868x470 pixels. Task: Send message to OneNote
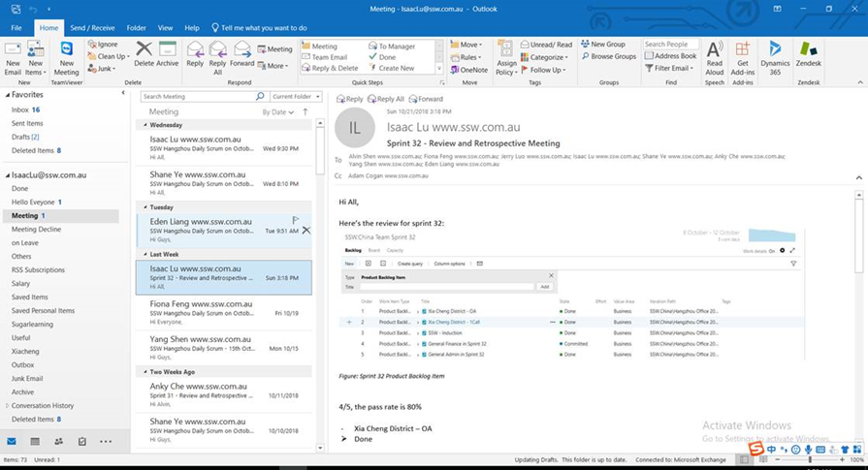pyautogui.click(x=470, y=70)
